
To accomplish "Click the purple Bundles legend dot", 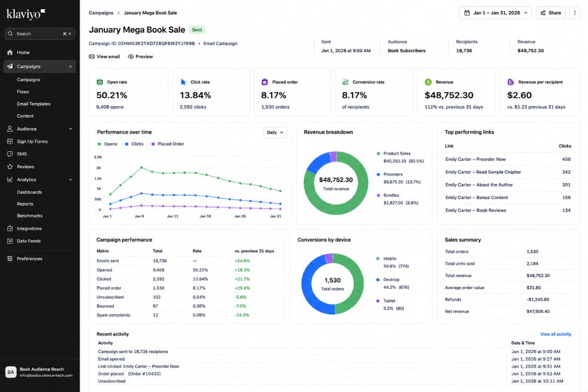I will pos(378,195).
